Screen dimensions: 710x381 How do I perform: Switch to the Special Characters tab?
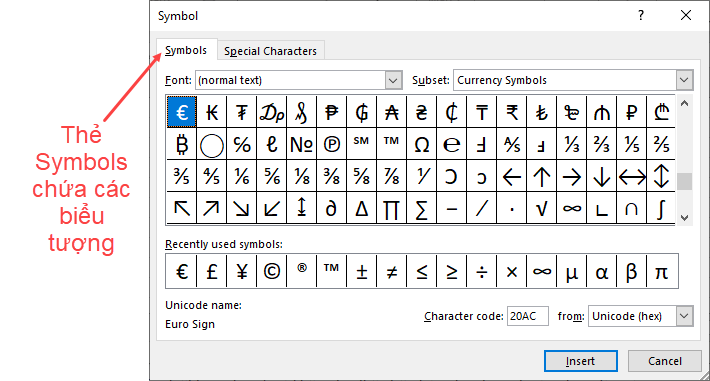(x=270, y=51)
